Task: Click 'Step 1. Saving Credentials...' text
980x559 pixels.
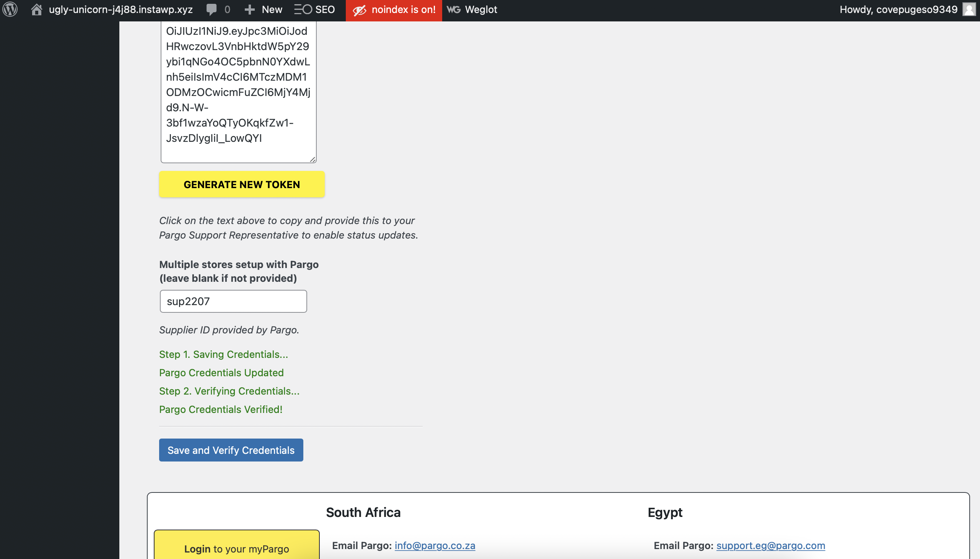Action: click(x=223, y=354)
